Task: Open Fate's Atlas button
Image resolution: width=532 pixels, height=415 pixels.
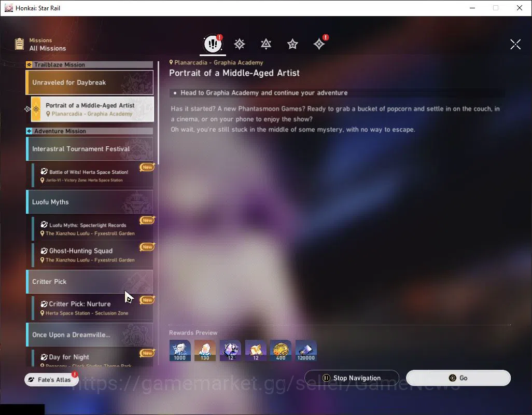Action: click(51, 380)
